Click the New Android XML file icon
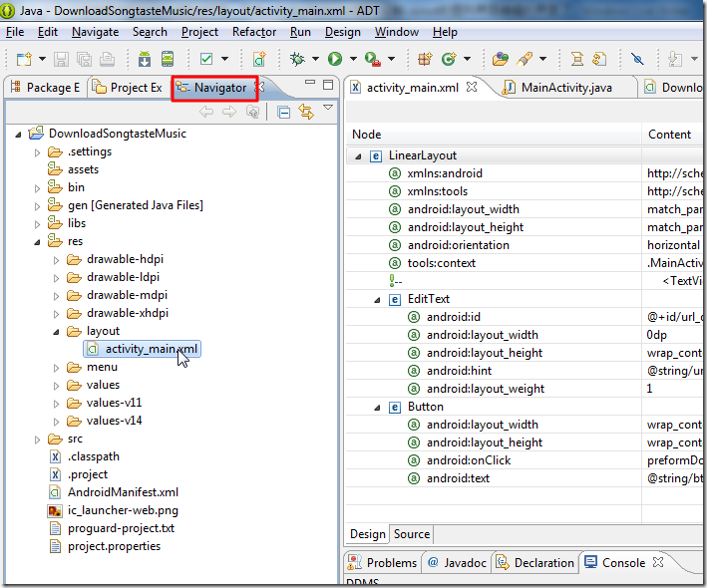This screenshot has height=588, width=707. coord(259,59)
